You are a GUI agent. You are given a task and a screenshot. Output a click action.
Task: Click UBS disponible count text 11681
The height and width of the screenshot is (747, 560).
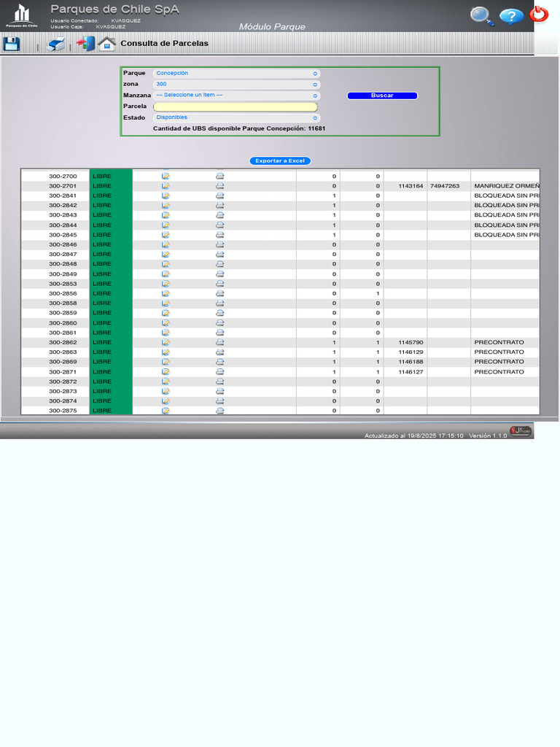click(316, 128)
